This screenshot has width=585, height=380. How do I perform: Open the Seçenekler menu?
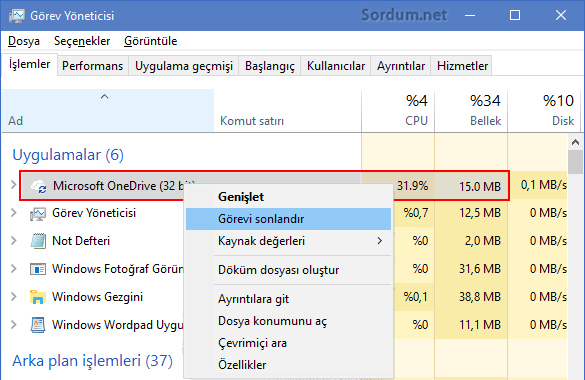click(x=82, y=41)
